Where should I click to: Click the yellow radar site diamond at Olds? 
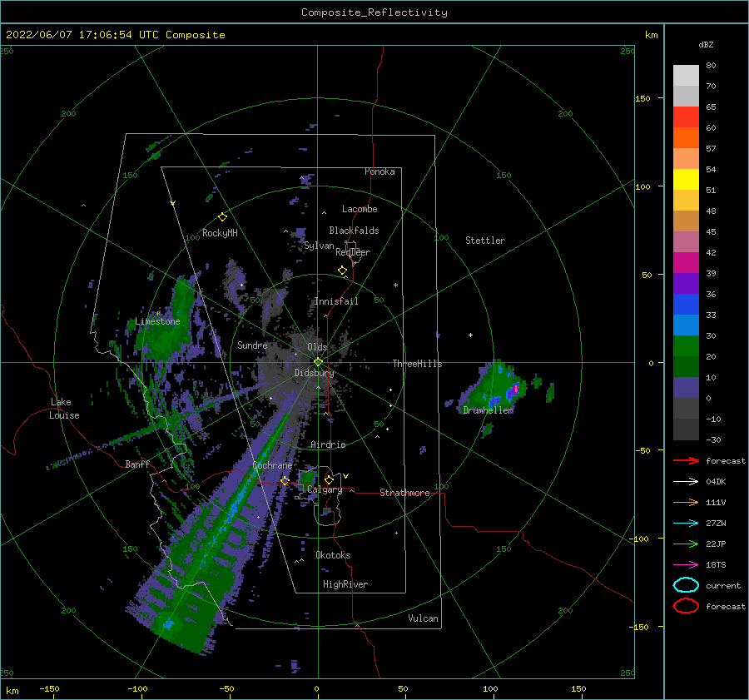318,362
